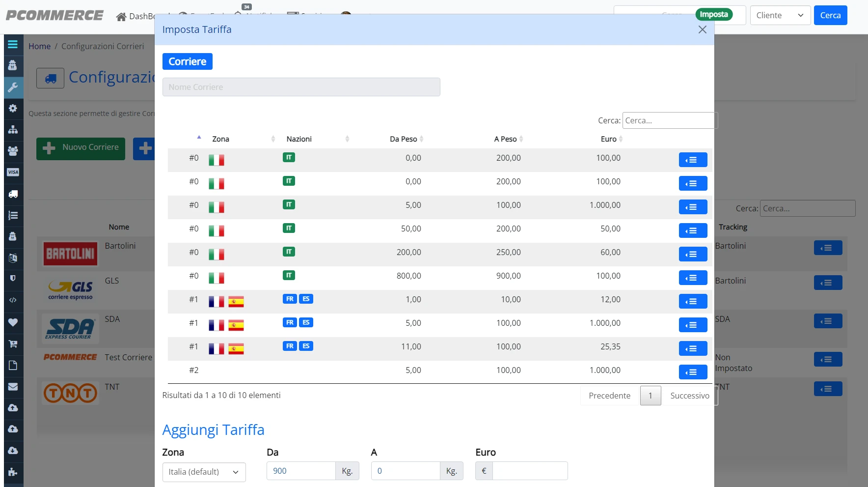The image size is (868, 487).
Task: Click the TNT logo thumbnail
Action: point(70,393)
